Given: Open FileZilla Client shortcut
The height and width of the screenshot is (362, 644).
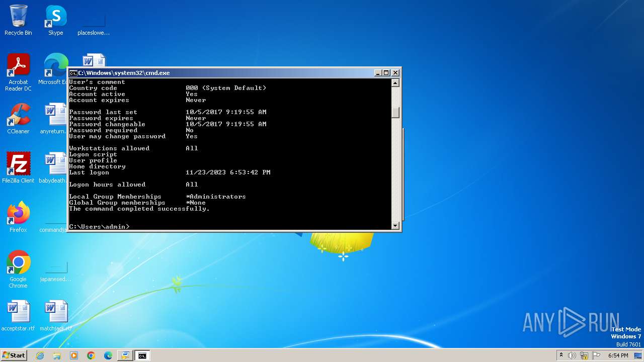Looking at the screenshot, I should [18, 168].
